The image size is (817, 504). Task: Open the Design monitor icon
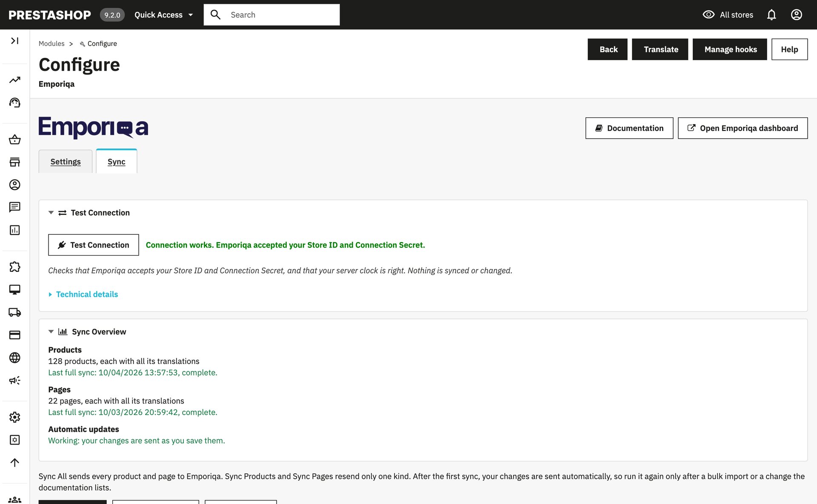click(15, 290)
